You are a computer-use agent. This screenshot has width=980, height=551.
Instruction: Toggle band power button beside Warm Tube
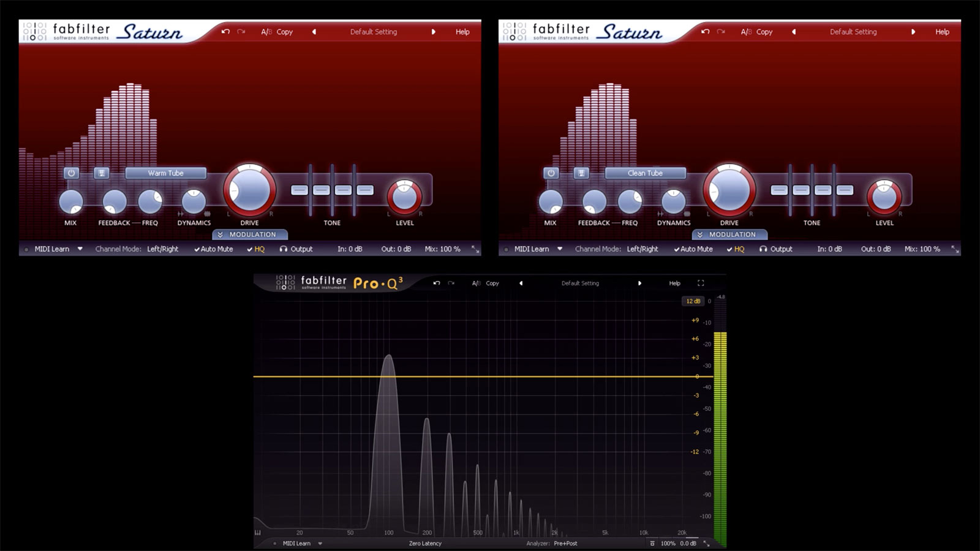pyautogui.click(x=71, y=173)
